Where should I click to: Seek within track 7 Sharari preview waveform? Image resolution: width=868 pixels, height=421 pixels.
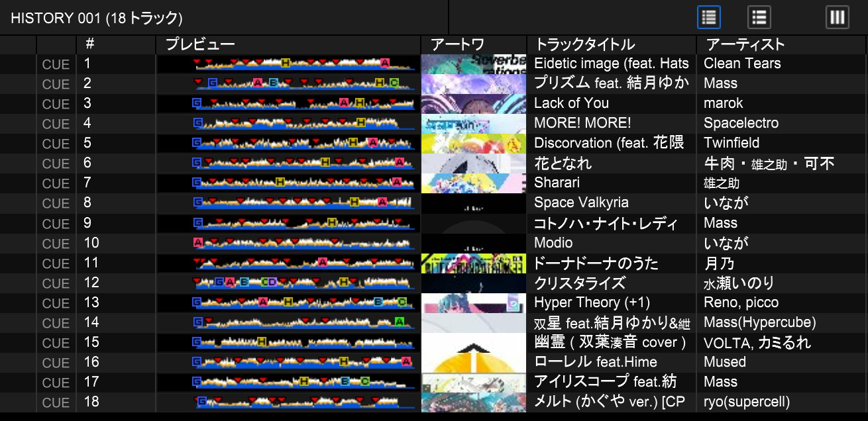(303, 183)
